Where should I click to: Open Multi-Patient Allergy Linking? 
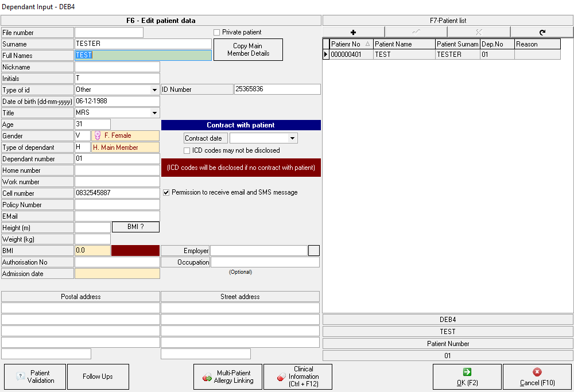pyautogui.click(x=228, y=377)
